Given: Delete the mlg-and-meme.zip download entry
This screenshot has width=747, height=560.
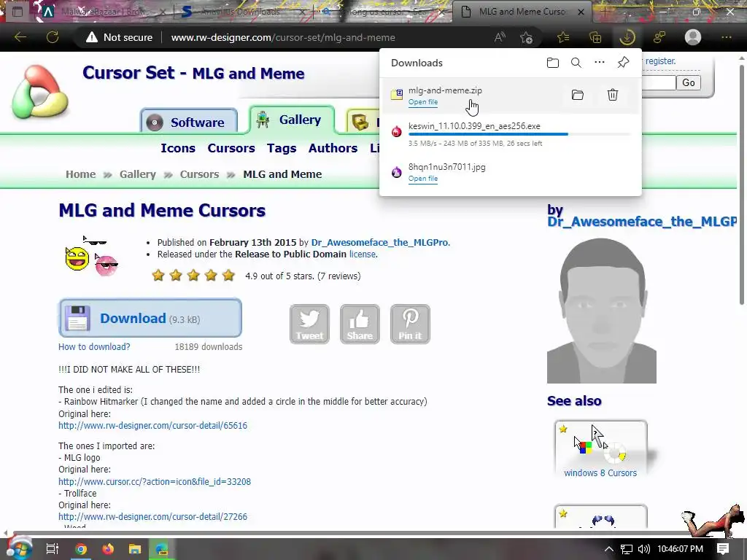Looking at the screenshot, I should coord(613,95).
